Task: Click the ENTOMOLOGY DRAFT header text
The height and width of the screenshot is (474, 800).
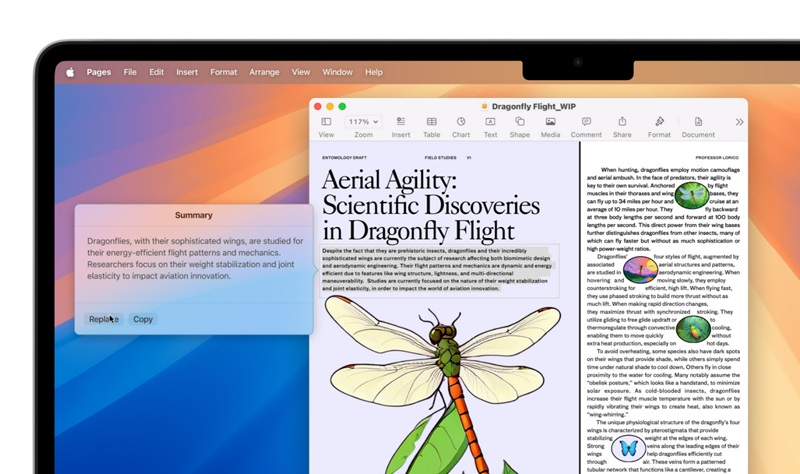Action: pos(344,158)
